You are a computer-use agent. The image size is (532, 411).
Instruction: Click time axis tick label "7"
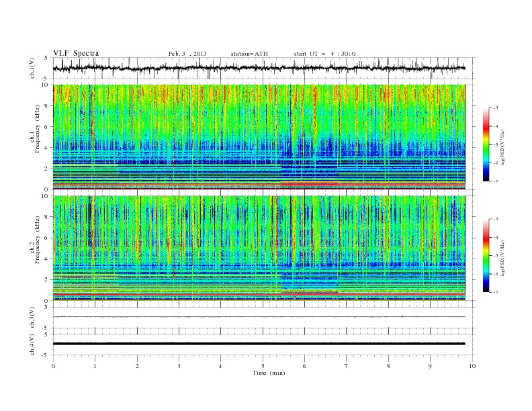pyautogui.click(x=347, y=366)
